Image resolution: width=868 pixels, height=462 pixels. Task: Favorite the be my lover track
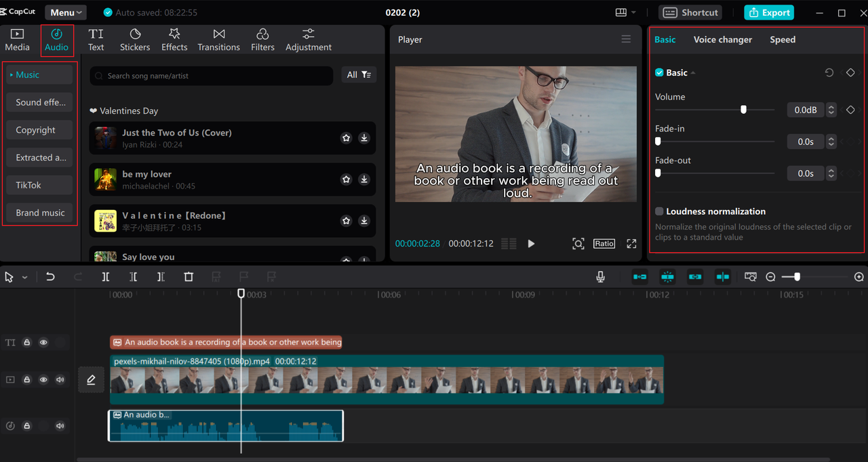(x=347, y=180)
